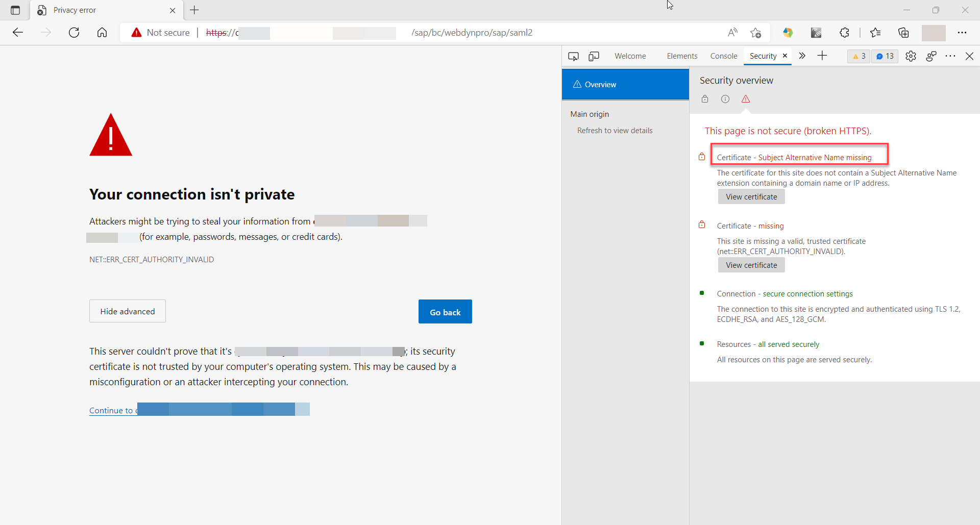Open the 3 warnings counter

[859, 56]
